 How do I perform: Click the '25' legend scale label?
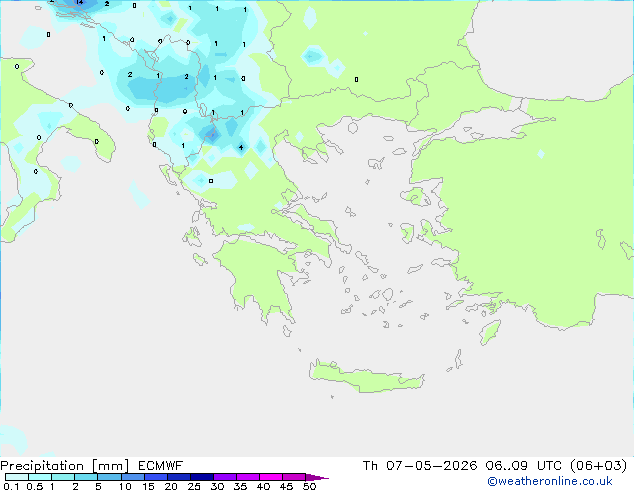pyautogui.click(x=194, y=486)
